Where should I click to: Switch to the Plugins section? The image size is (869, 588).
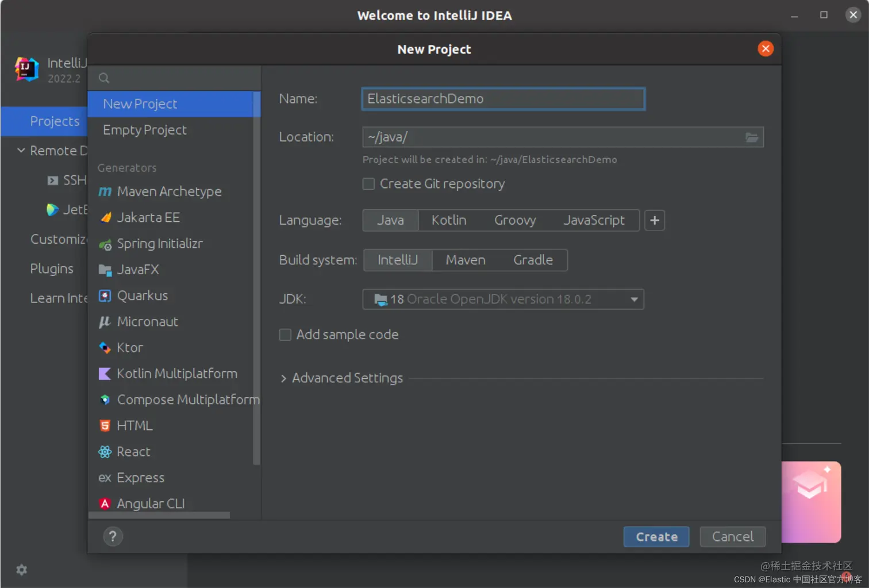click(x=52, y=268)
